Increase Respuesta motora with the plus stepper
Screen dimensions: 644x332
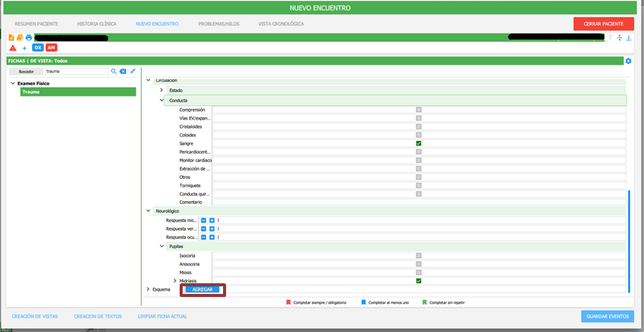[212, 220]
